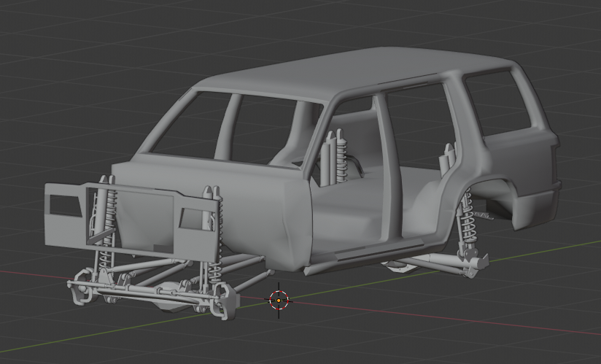Select the front axle assembly
Screen dimensions: 601x364
[153, 294]
